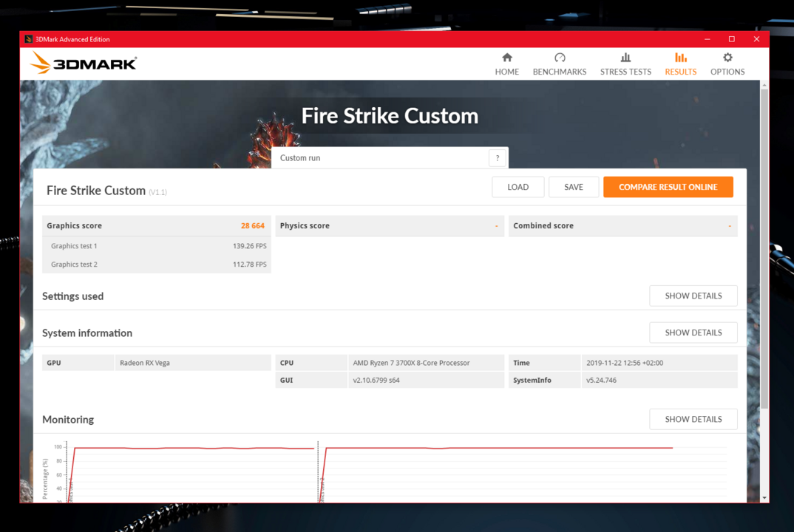Click the Graphics score value 28 664

point(252,226)
